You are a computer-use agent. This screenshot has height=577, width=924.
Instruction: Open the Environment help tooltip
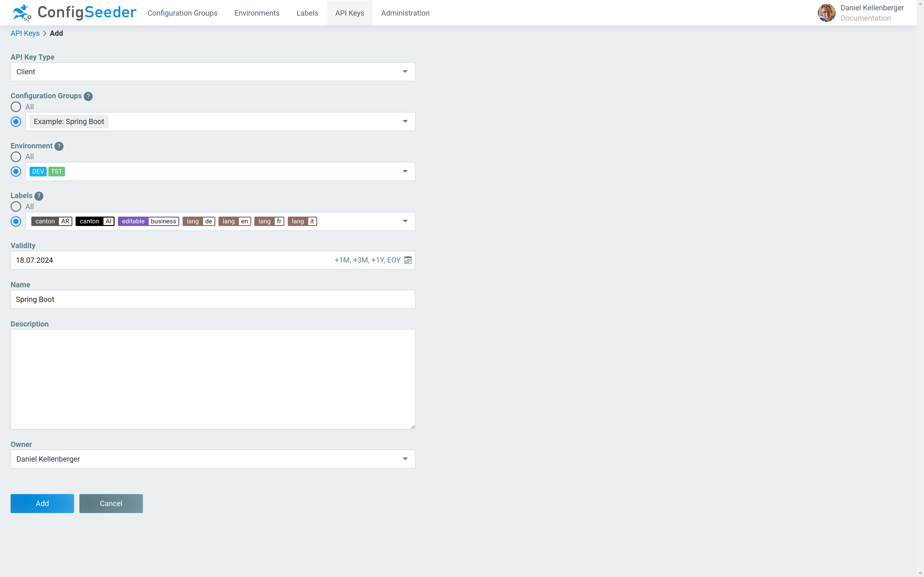click(59, 146)
